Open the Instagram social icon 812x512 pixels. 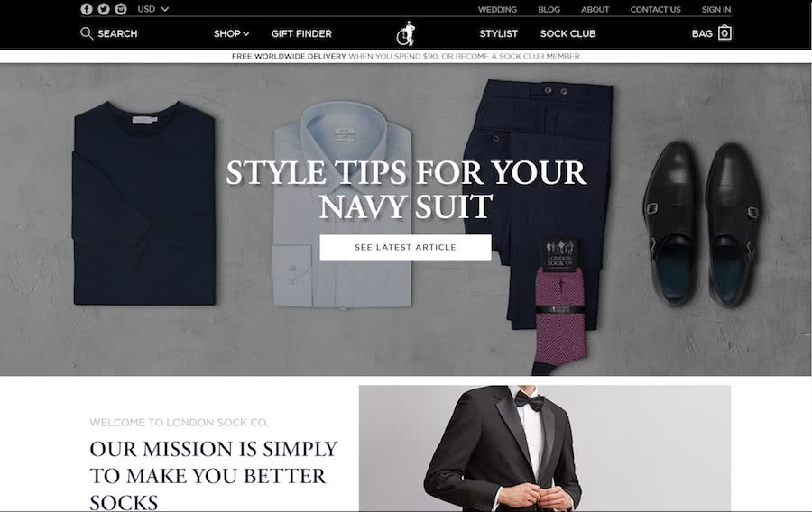[x=121, y=9]
